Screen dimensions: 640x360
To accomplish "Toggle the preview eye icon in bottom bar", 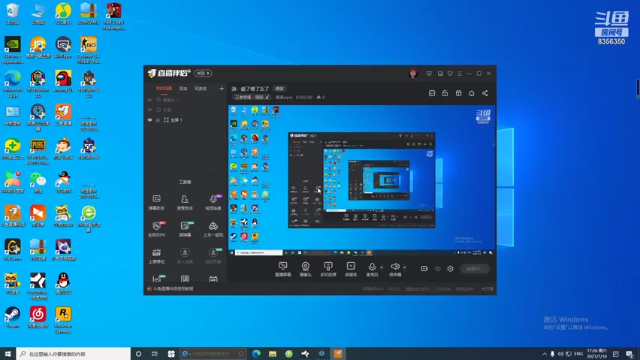I will pos(438,269).
